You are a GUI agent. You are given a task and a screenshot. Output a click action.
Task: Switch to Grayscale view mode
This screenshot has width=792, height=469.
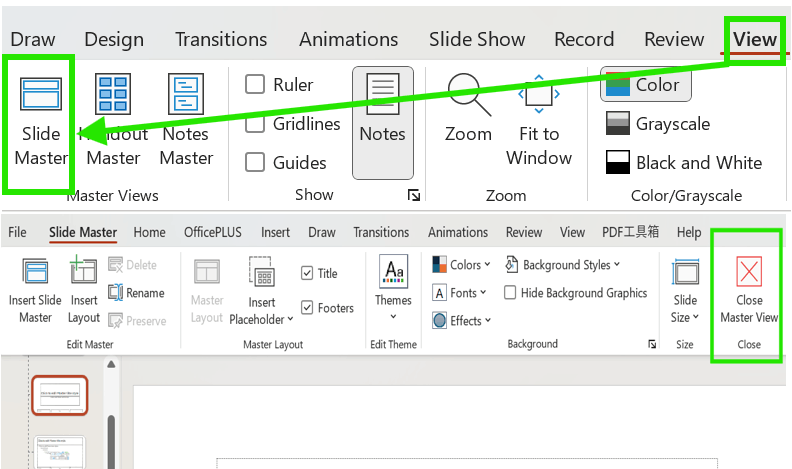tap(658, 124)
